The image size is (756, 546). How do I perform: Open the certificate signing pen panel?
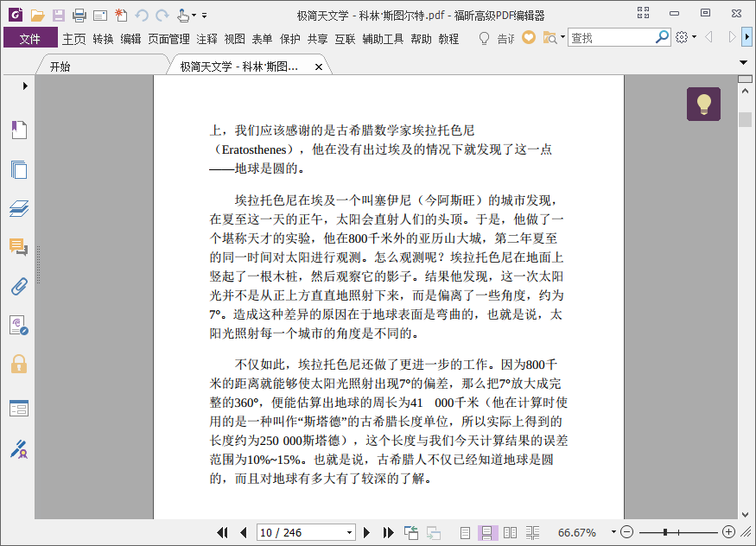click(19, 448)
